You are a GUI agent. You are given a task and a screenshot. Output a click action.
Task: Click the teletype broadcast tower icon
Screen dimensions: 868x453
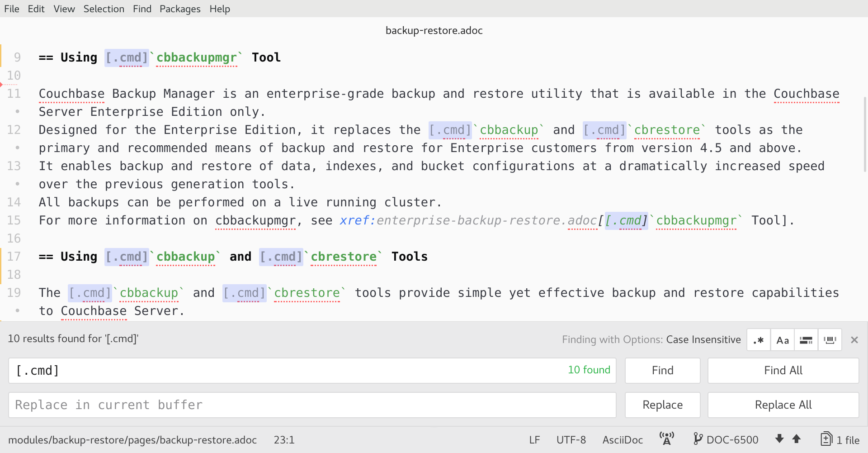[x=667, y=439]
